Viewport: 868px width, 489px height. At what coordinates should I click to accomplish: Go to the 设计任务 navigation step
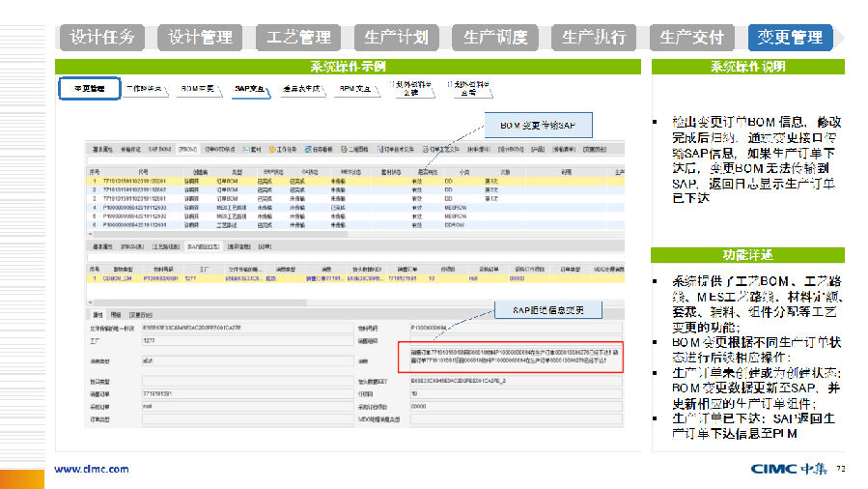[x=102, y=38]
